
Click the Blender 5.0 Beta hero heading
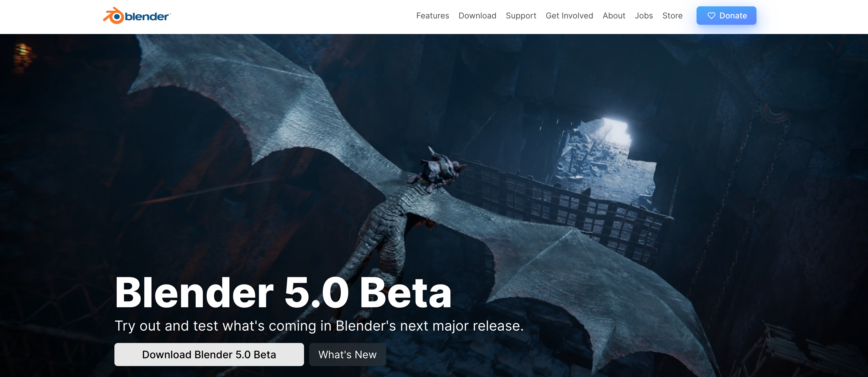pos(283,293)
